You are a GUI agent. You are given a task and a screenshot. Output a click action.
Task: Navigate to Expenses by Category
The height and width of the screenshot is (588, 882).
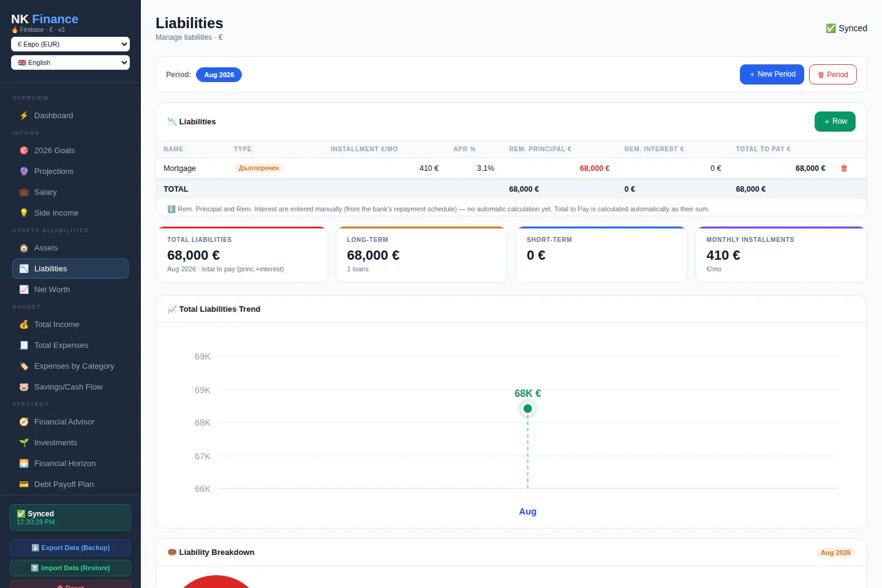(70, 366)
